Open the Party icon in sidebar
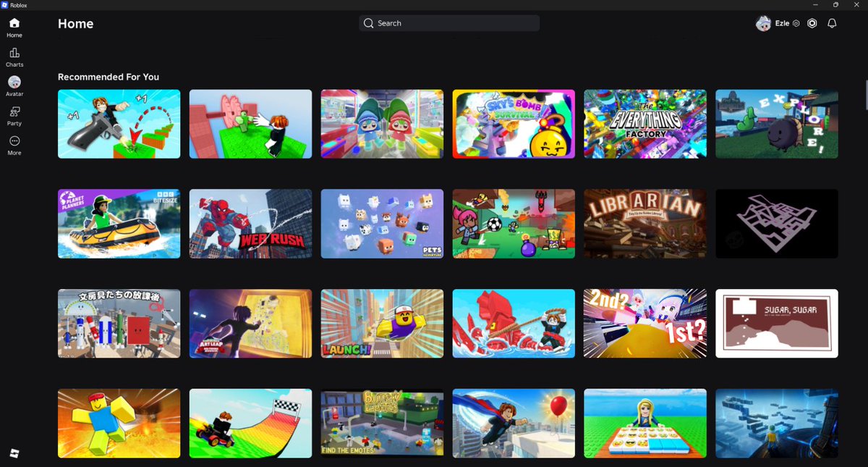Screen dimensions: 868x467 [x=14, y=112]
